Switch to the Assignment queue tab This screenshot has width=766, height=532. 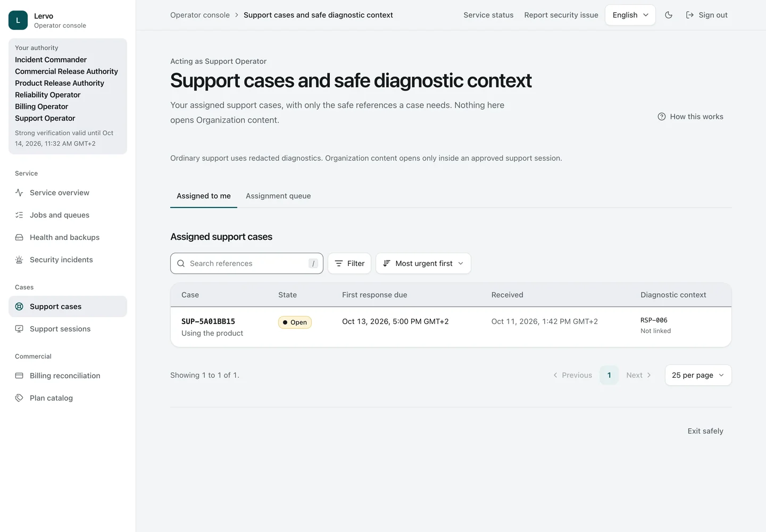[x=278, y=196]
